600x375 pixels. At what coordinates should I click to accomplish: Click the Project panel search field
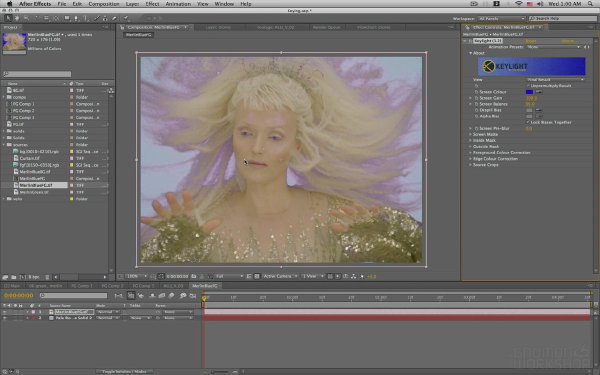click(x=37, y=74)
